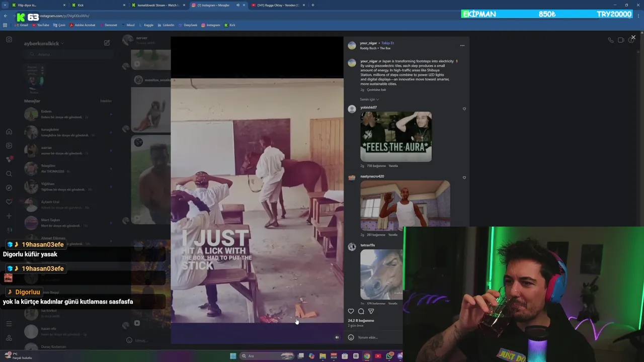This screenshot has width=644, height=362.
Task: Open the Roddy Ricch The Box audio link
Action: pos(375,48)
